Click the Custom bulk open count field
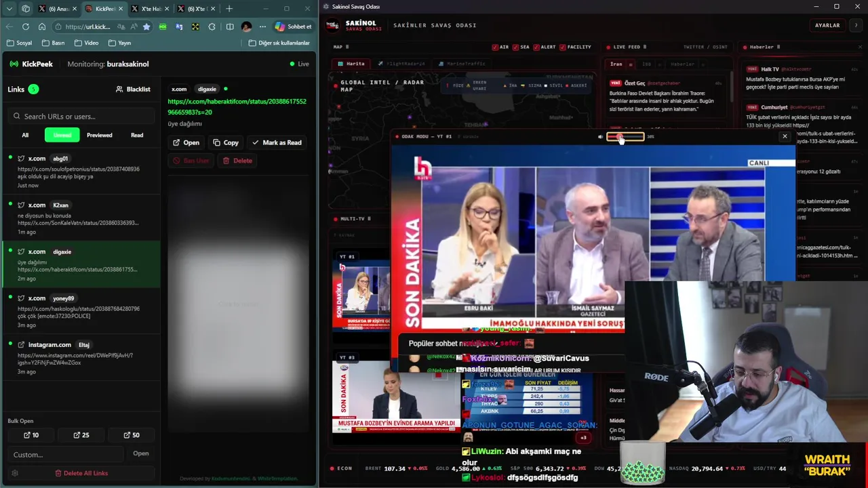868x488 pixels. (x=65, y=454)
